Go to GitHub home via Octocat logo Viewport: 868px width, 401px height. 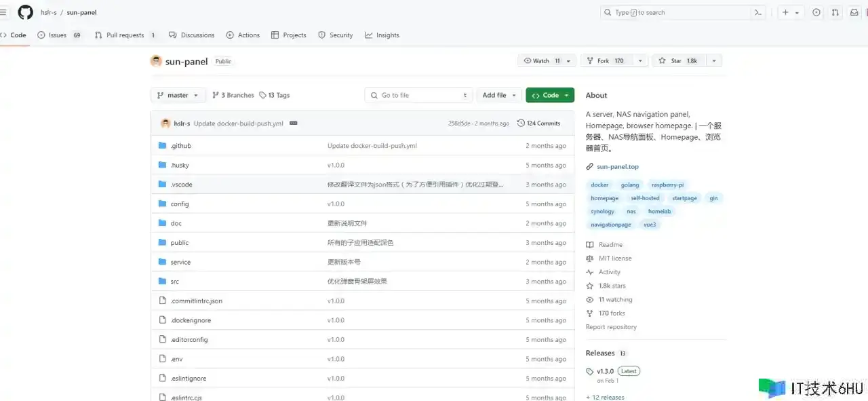(x=25, y=12)
